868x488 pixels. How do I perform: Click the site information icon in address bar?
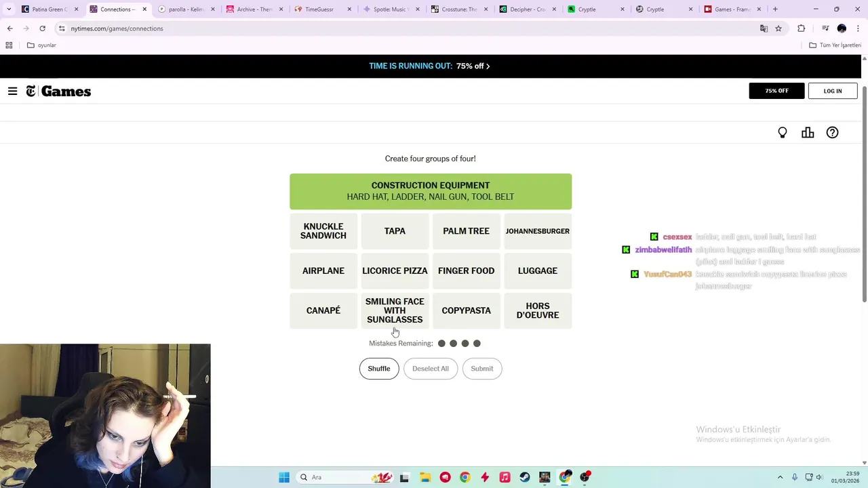62,28
